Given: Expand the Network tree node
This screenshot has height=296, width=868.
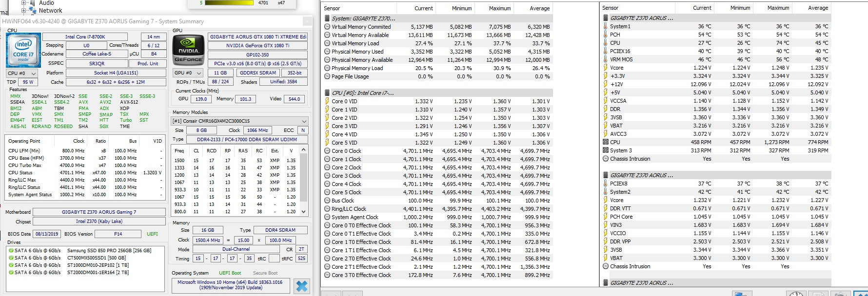Looking at the screenshot, I should [x=23, y=10].
